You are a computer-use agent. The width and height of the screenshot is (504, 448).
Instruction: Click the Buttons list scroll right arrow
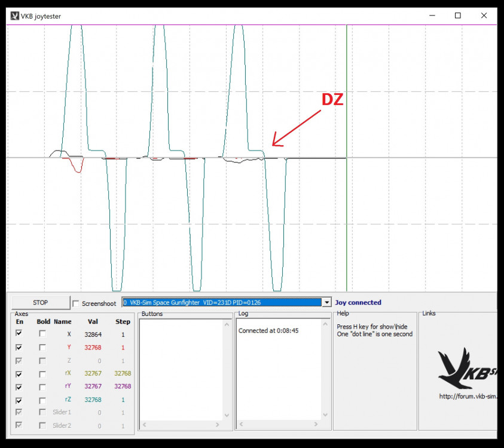click(x=218, y=425)
